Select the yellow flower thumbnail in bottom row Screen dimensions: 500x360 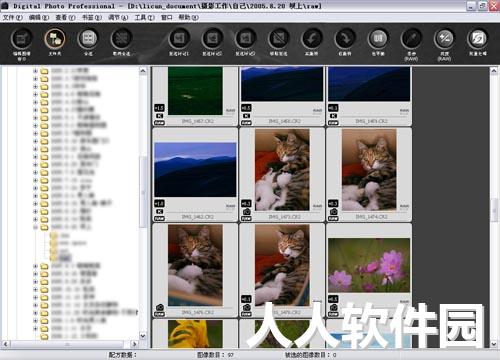coord(195,334)
